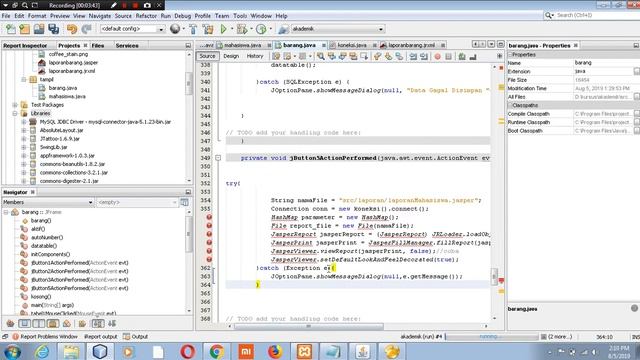Click the Redo toolbar icon
This screenshot has height=360, width=640.
[86, 29]
